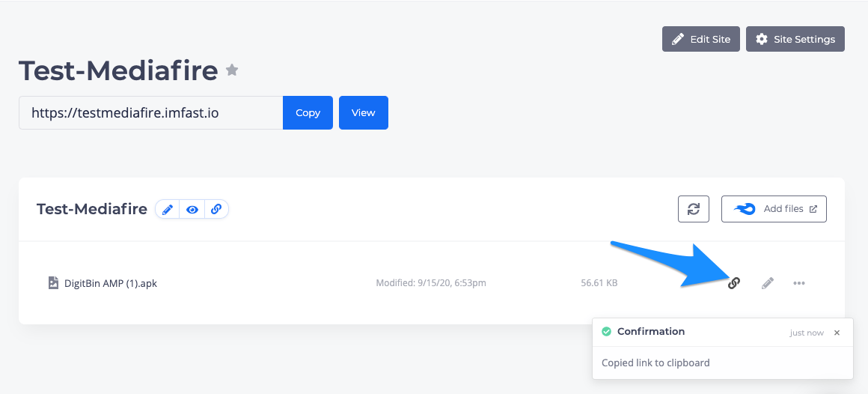Select the testmediafire.imfast.io URL field
The width and height of the screenshot is (868, 394).
(x=150, y=112)
